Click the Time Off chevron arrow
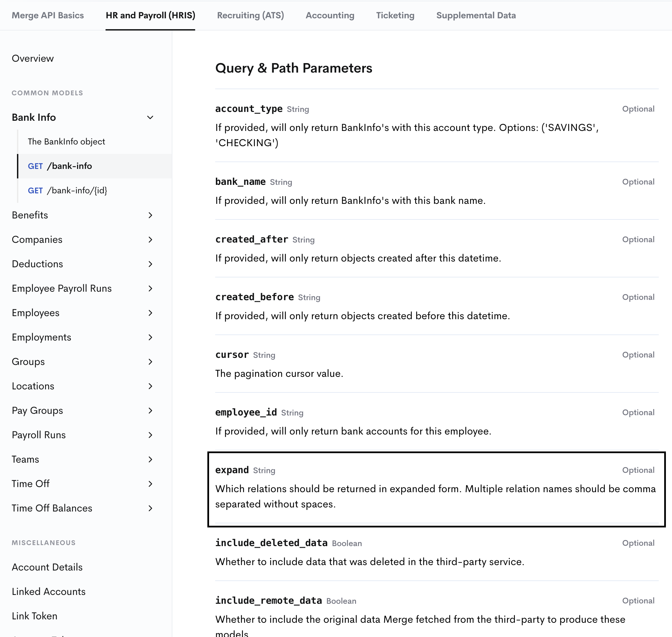The height and width of the screenshot is (637, 672). (150, 484)
